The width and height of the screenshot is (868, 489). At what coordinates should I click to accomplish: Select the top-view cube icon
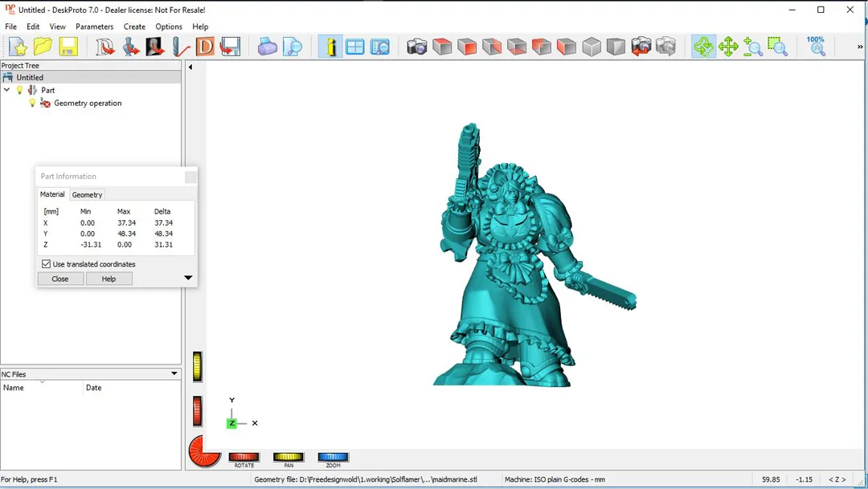click(442, 47)
